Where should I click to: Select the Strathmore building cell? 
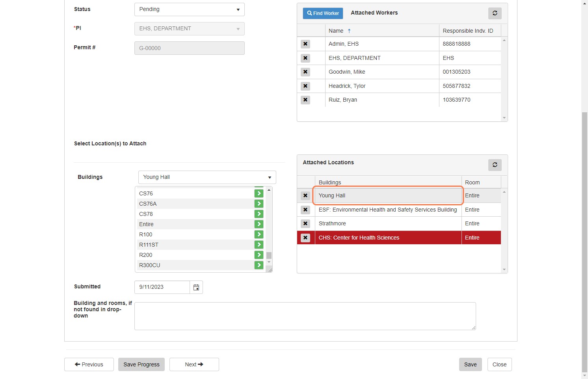click(388, 224)
